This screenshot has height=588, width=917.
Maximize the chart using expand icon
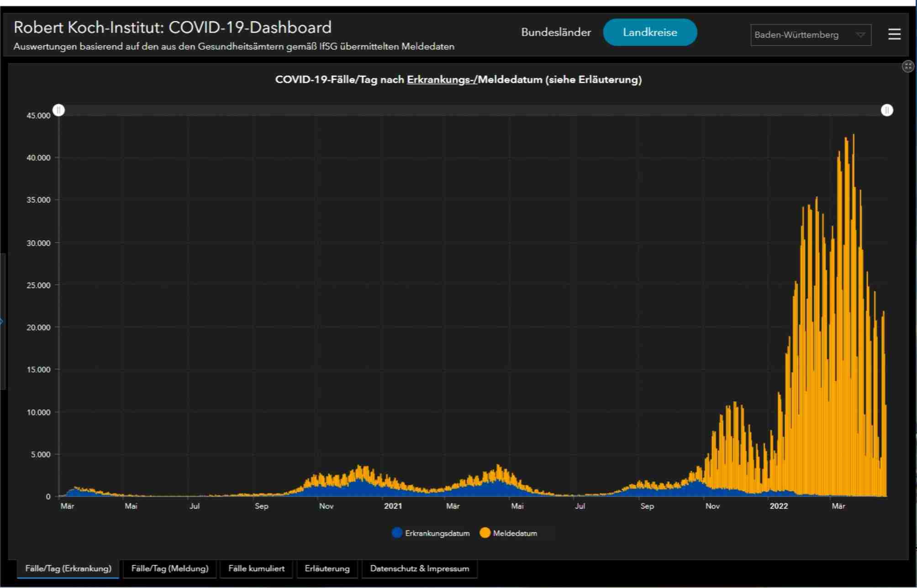click(x=907, y=67)
